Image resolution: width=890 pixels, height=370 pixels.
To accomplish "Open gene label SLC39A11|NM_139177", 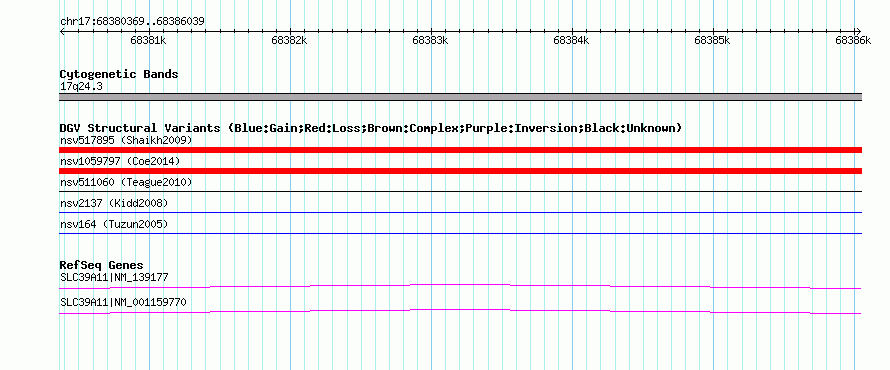I will (114, 278).
